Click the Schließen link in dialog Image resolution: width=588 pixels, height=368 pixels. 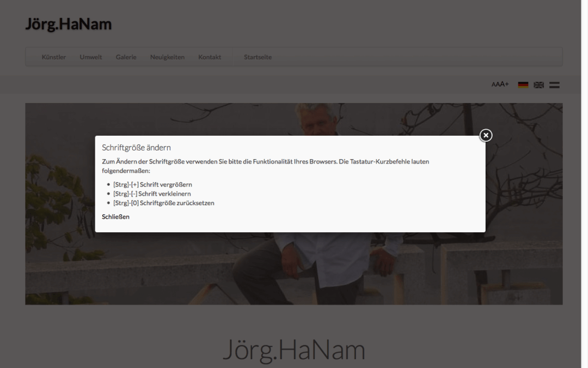(115, 216)
